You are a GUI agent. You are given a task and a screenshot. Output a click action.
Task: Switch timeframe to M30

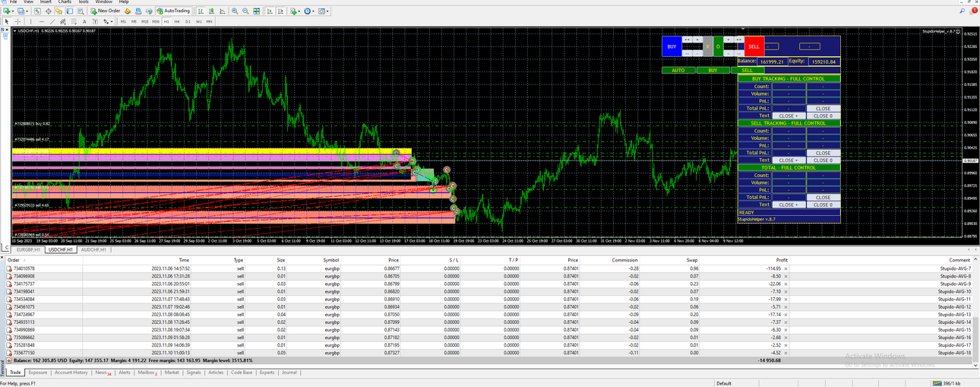(x=156, y=21)
